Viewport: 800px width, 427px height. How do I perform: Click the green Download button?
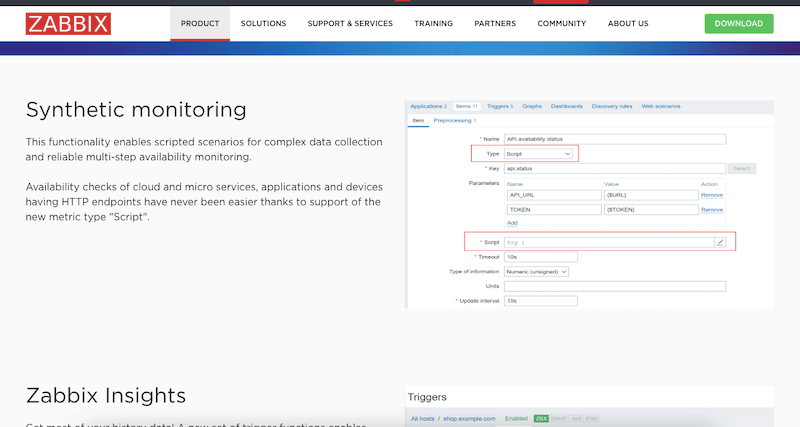click(739, 23)
